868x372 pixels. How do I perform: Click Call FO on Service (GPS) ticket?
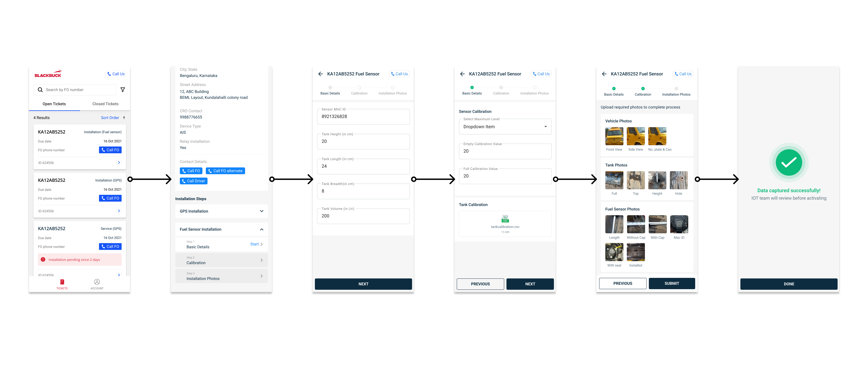pyautogui.click(x=110, y=247)
